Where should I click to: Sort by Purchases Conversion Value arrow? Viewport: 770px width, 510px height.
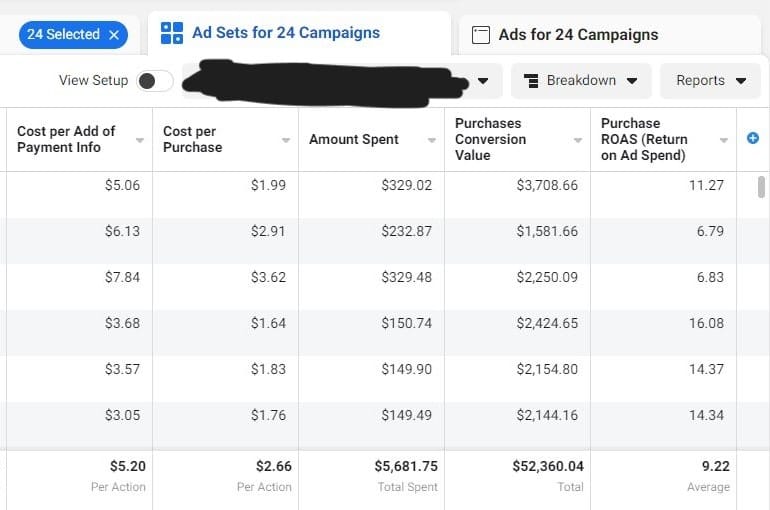tap(577, 140)
